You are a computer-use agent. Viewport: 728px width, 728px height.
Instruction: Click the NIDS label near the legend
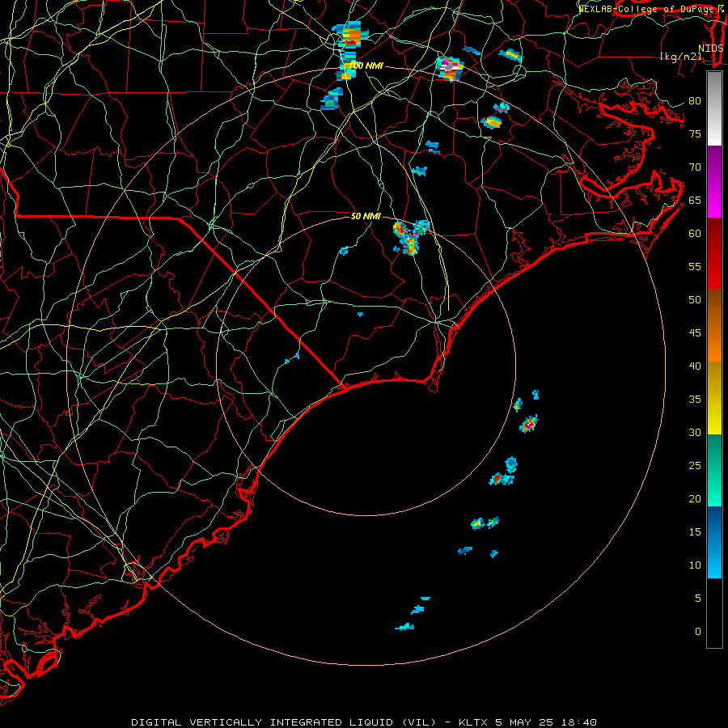point(711,48)
